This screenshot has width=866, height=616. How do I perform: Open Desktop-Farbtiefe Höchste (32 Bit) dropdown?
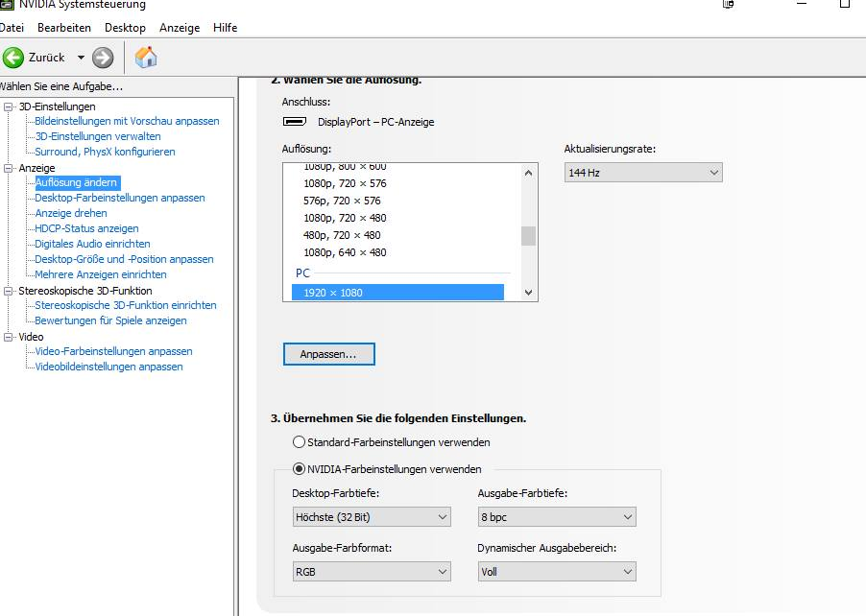coord(372,517)
